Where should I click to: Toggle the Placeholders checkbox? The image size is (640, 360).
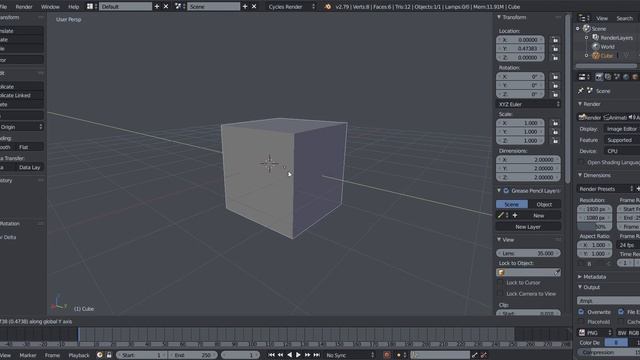tap(581, 322)
